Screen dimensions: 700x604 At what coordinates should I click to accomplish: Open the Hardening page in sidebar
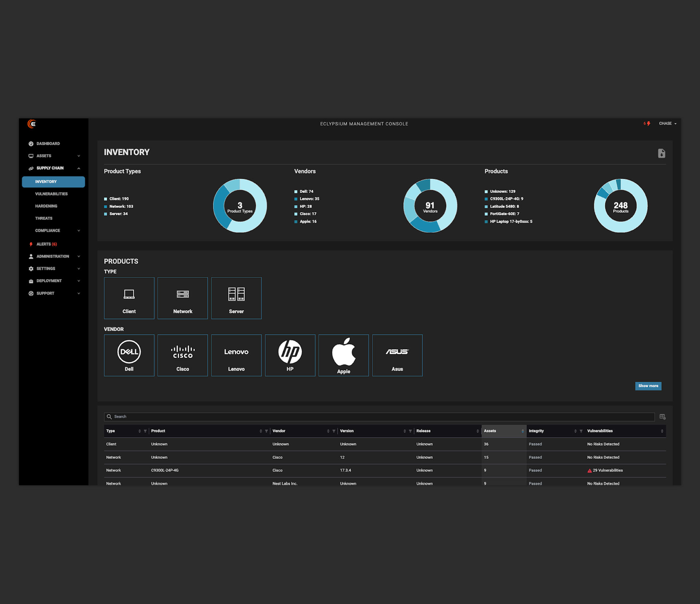[x=46, y=206]
